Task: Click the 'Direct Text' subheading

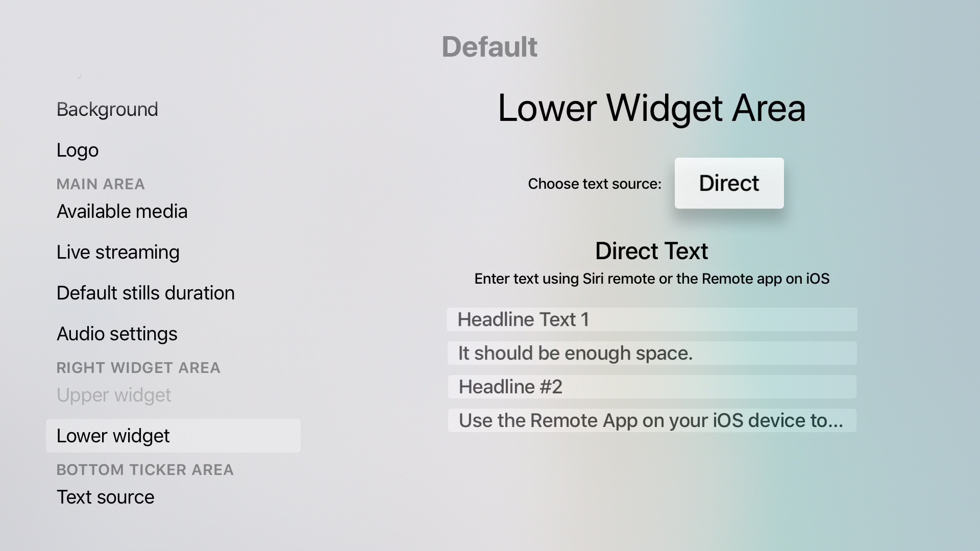Action: tap(652, 251)
